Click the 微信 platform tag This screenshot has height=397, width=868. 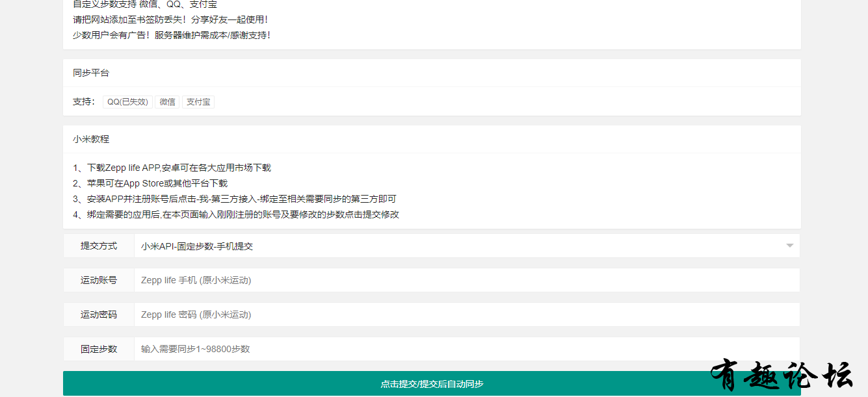[x=168, y=102]
